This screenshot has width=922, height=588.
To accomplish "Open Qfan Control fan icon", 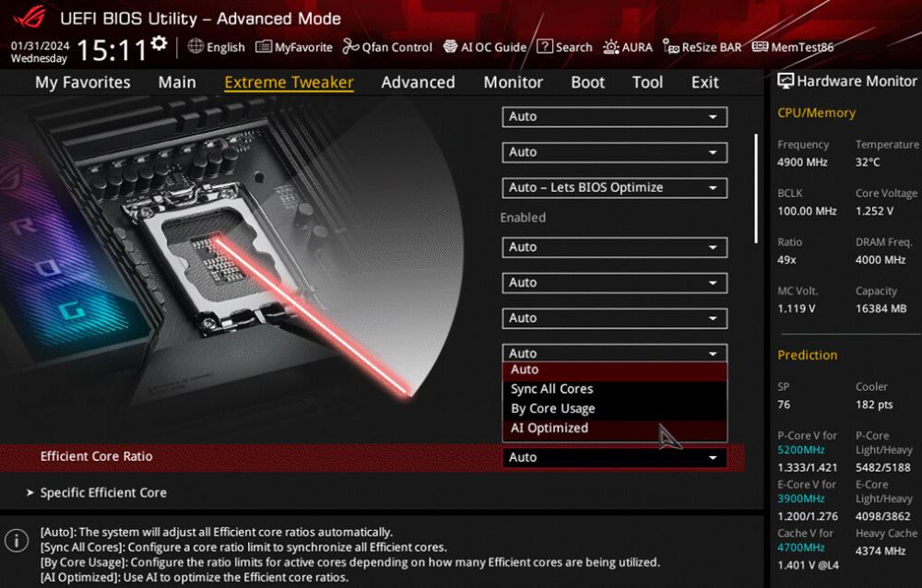I will point(350,46).
